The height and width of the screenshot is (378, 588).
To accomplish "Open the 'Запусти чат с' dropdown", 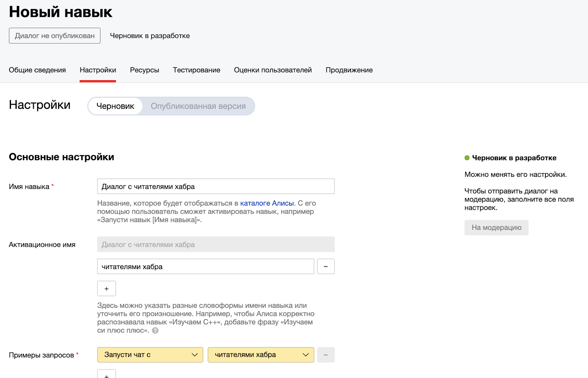I will [x=150, y=355].
